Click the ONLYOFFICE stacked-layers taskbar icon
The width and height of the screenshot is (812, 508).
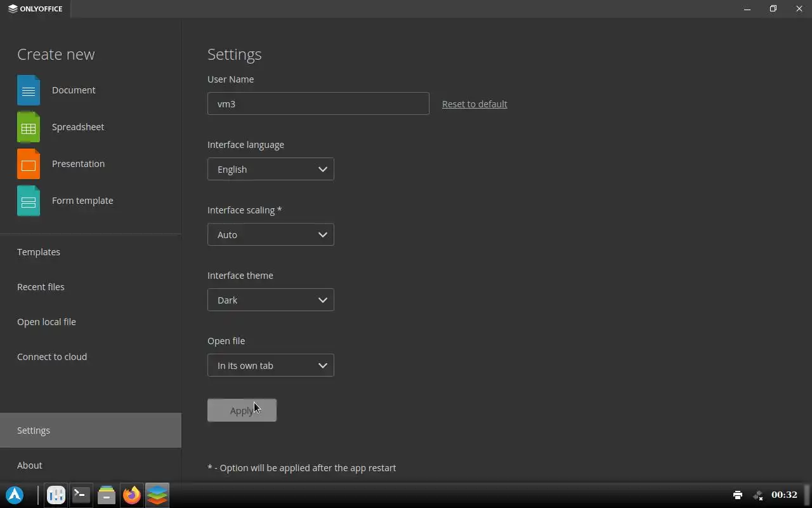(x=157, y=495)
